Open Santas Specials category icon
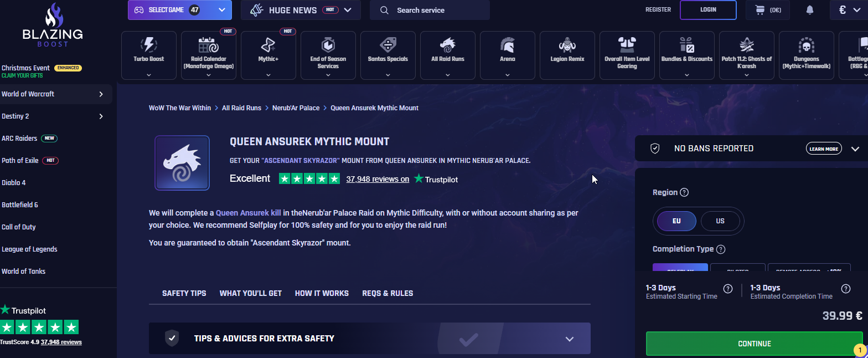 [388, 44]
